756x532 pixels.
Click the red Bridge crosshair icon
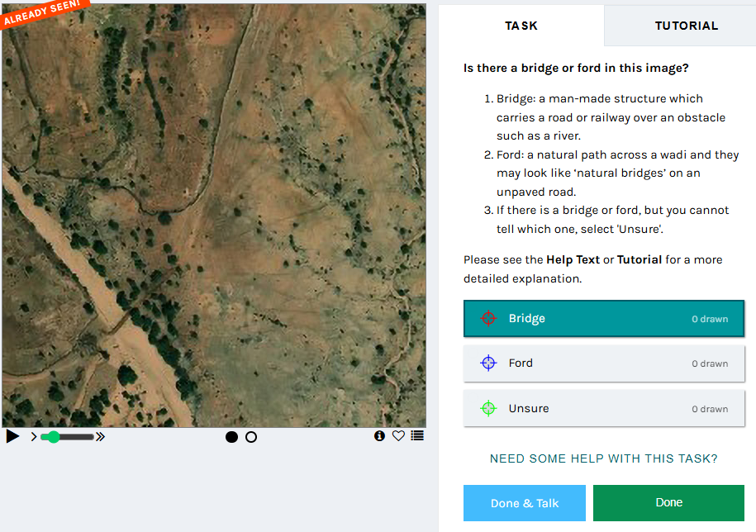[x=488, y=318]
